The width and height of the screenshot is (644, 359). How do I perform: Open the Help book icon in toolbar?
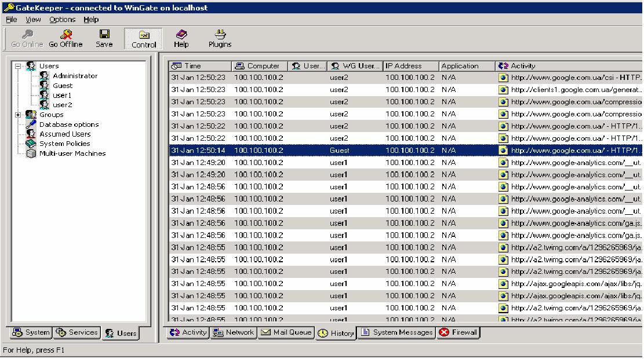[181, 35]
